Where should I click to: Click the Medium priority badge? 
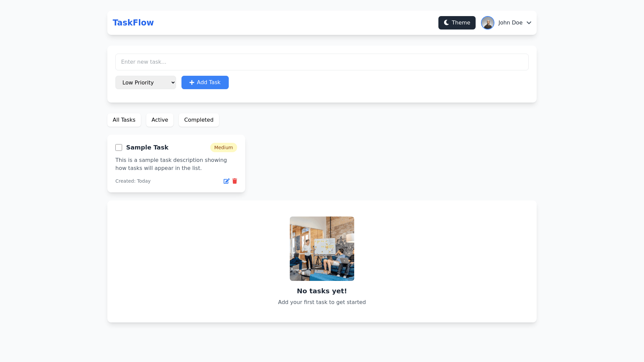(223, 147)
